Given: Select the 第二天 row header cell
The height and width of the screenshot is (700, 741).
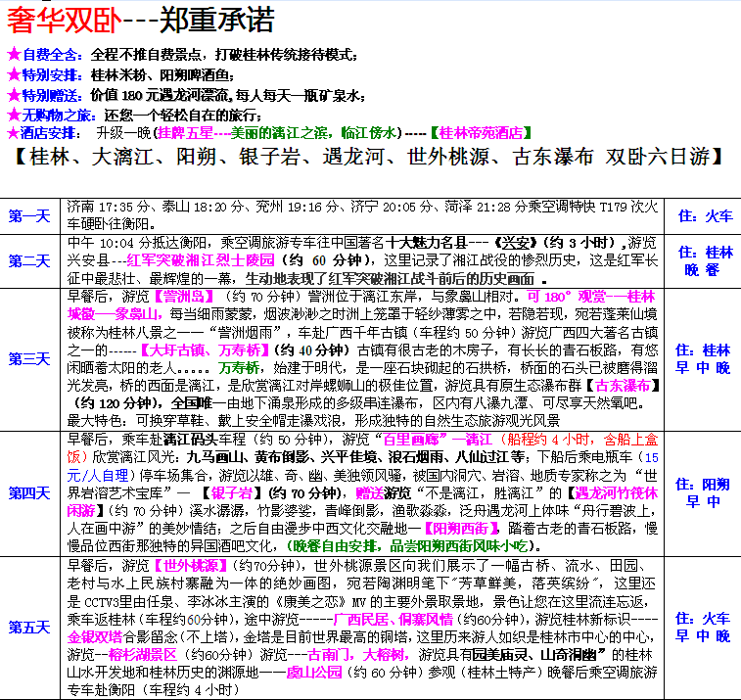Looking at the screenshot, I should pyautogui.click(x=29, y=259).
